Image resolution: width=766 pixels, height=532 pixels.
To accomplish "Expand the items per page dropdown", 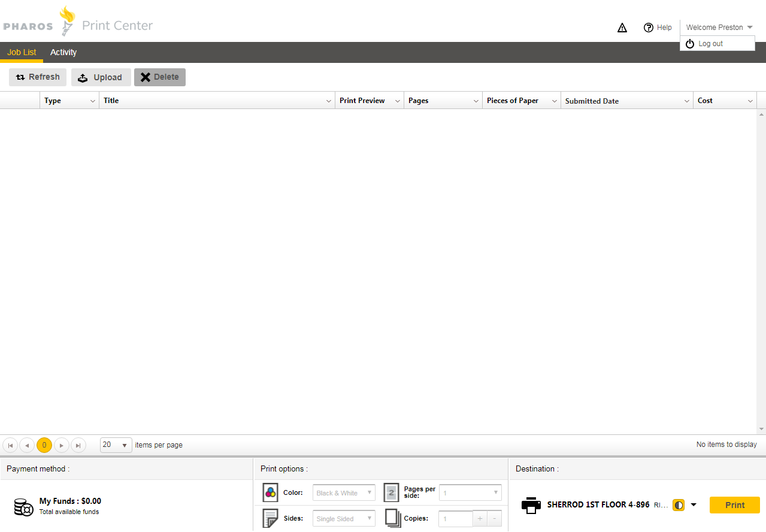I will [124, 445].
